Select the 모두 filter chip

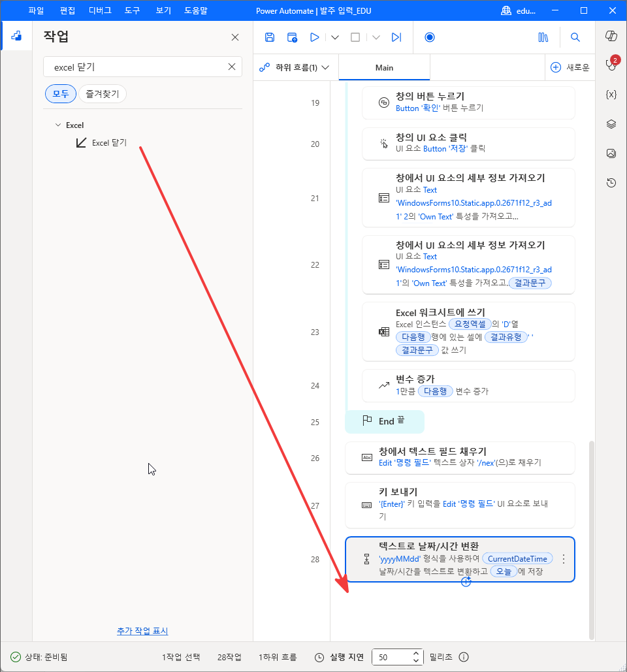[61, 94]
